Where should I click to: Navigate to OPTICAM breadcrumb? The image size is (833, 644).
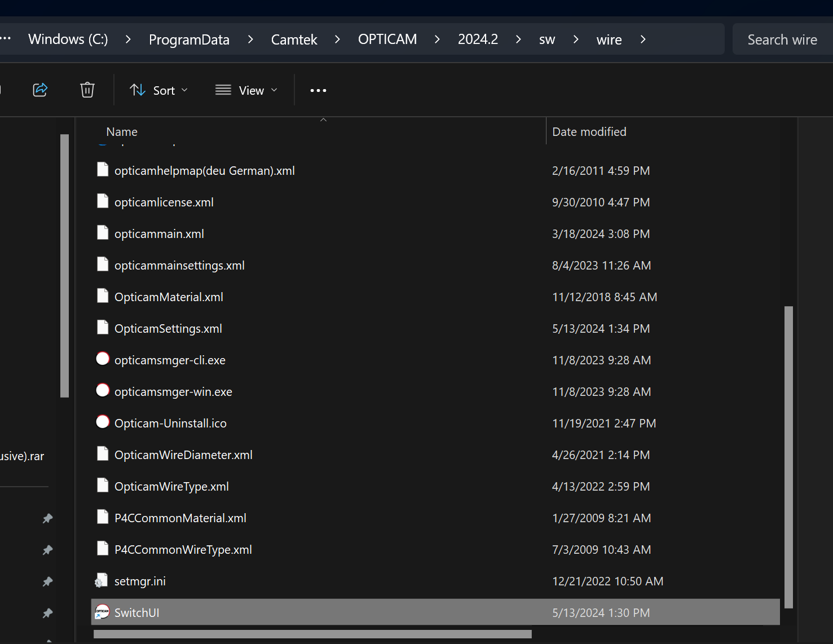pos(387,39)
